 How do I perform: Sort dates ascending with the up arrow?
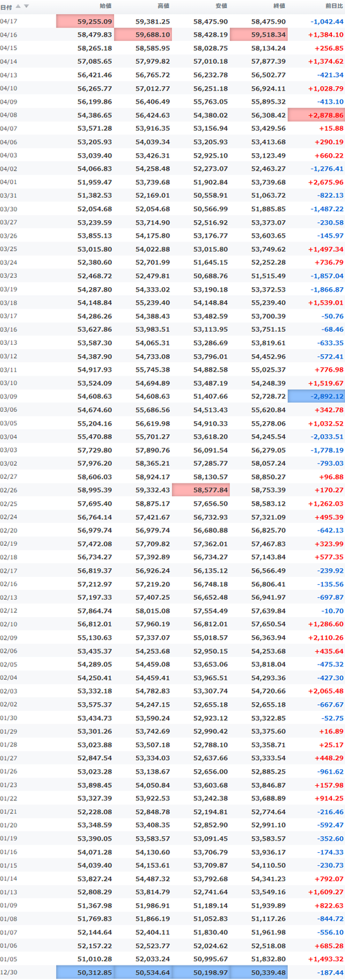point(18,6)
